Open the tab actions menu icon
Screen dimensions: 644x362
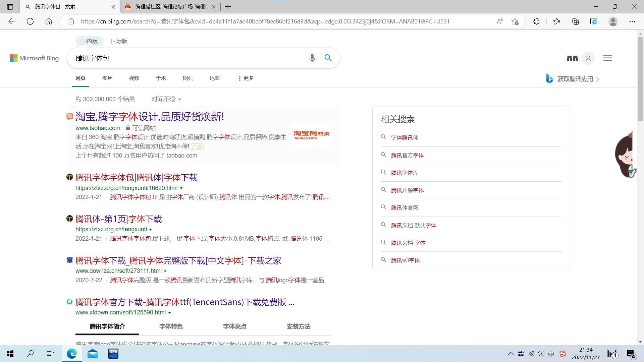point(10,7)
